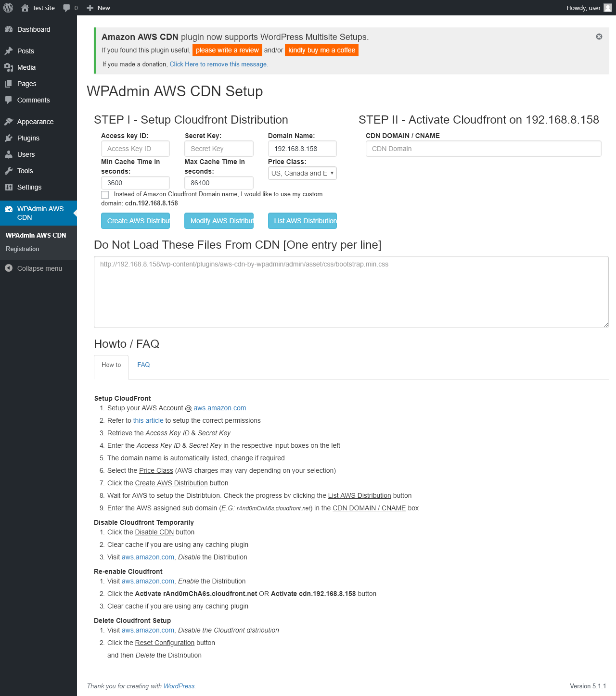The width and height of the screenshot is (616, 696).
Task: Open aws.amazon.com link under Re-enable Cloudfront
Action: (x=148, y=581)
